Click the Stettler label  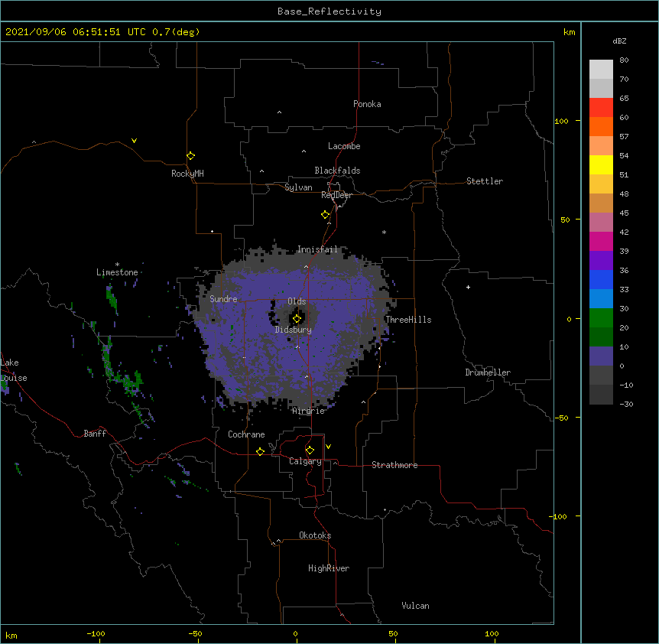pyautogui.click(x=484, y=181)
